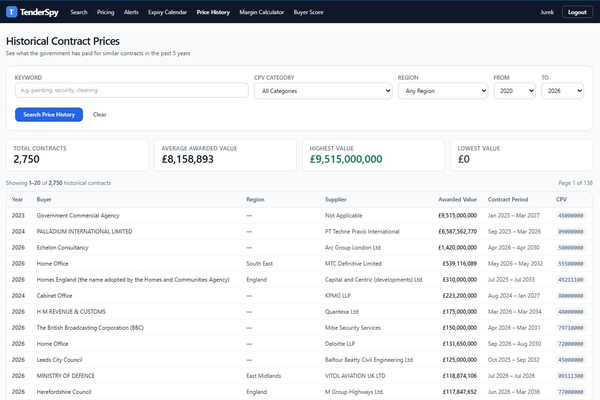Click supplier KPMG LLP
The width and height of the screenshot is (600, 400).
(x=338, y=296)
